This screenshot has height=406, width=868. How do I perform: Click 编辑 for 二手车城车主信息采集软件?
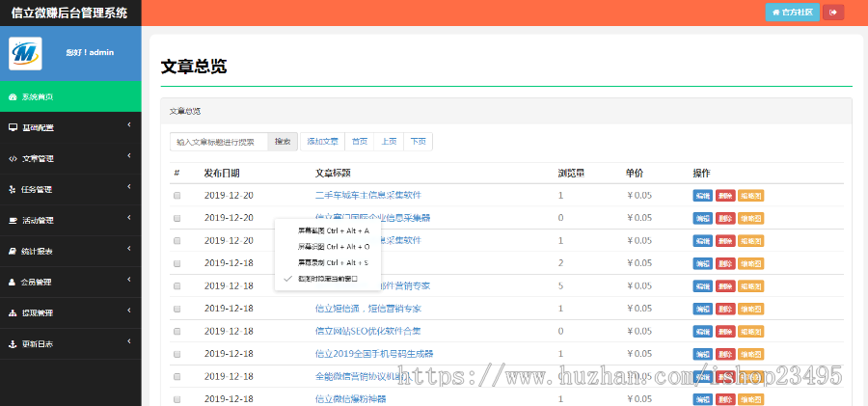tap(702, 196)
